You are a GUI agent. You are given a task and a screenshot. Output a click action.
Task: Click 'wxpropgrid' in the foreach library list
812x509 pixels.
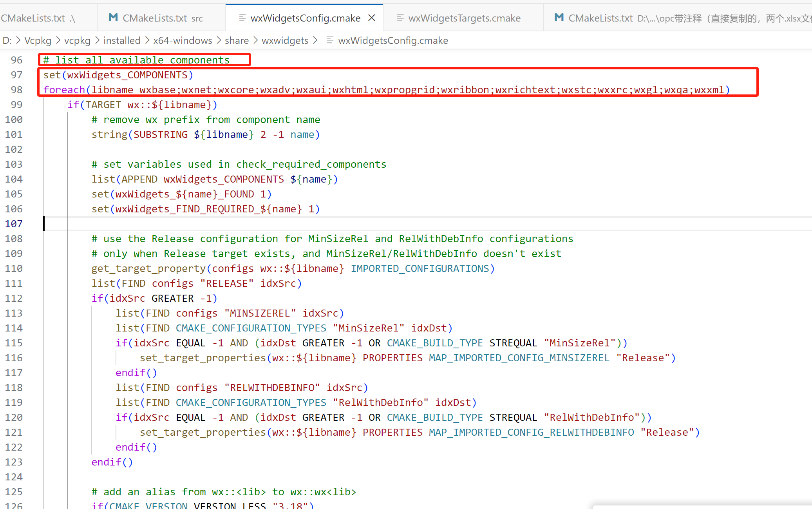tap(405, 90)
